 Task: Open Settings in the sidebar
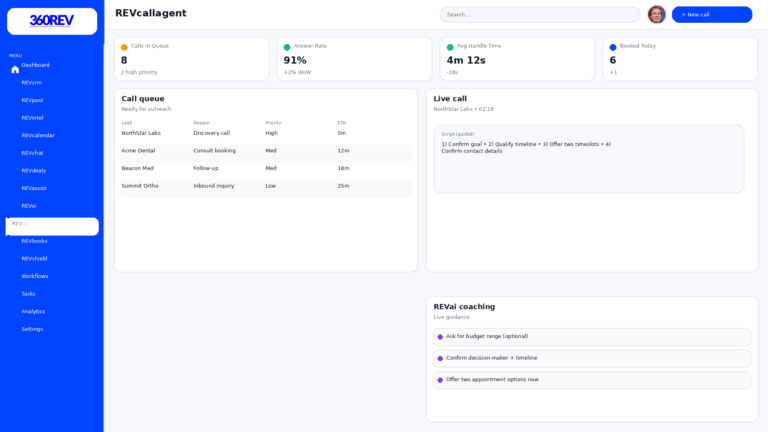point(32,329)
